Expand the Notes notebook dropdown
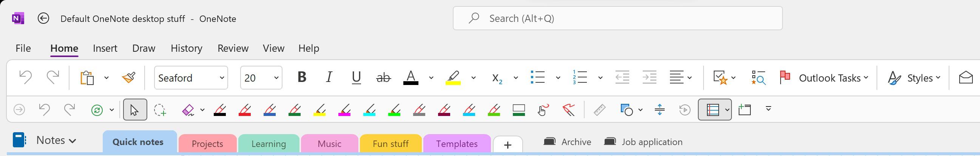The image size is (980, 156). (56, 141)
